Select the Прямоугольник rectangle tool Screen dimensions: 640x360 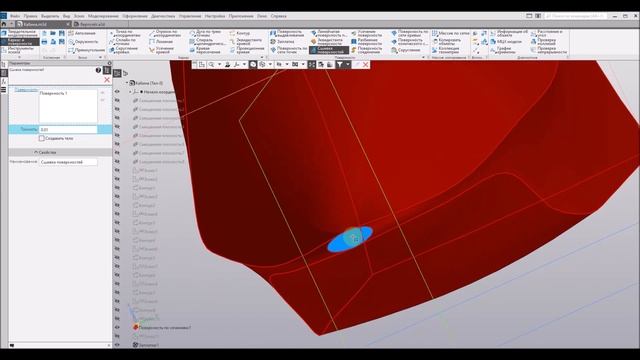(87, 50)
